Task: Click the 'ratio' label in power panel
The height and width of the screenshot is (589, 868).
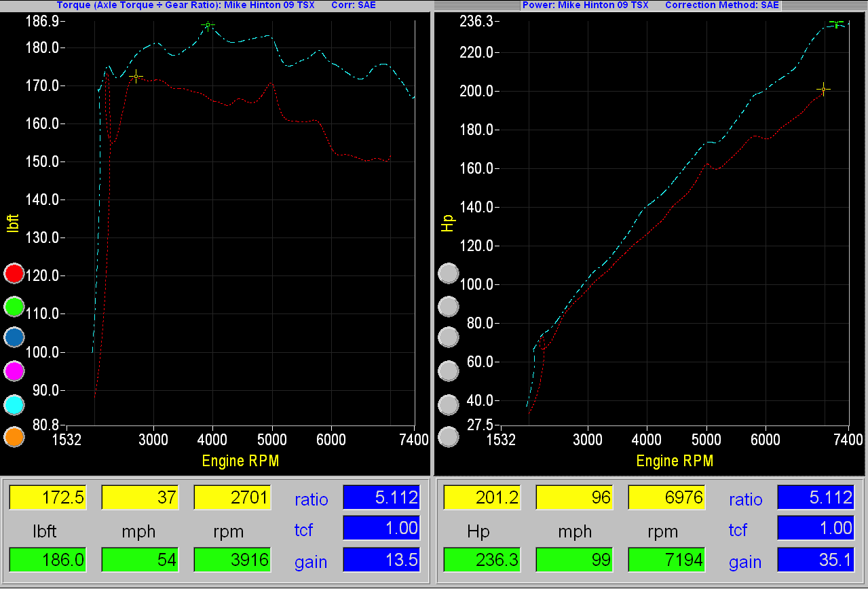Action: [745, 500]
